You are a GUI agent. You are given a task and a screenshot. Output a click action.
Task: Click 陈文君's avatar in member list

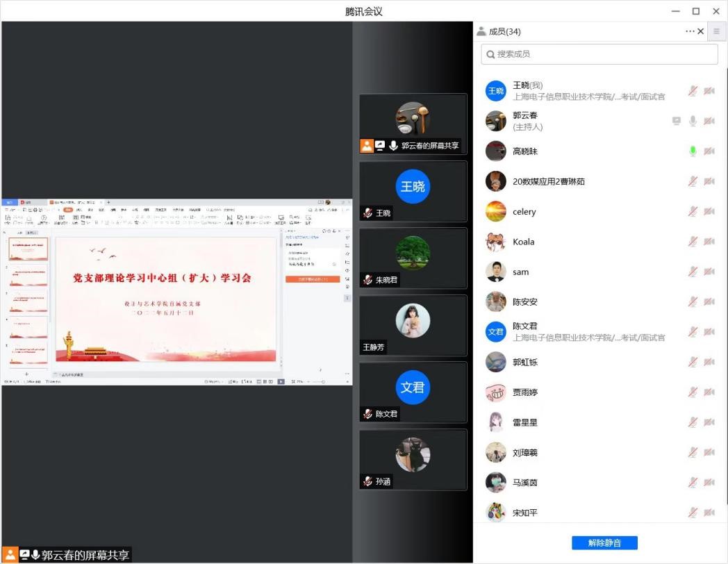495,332
